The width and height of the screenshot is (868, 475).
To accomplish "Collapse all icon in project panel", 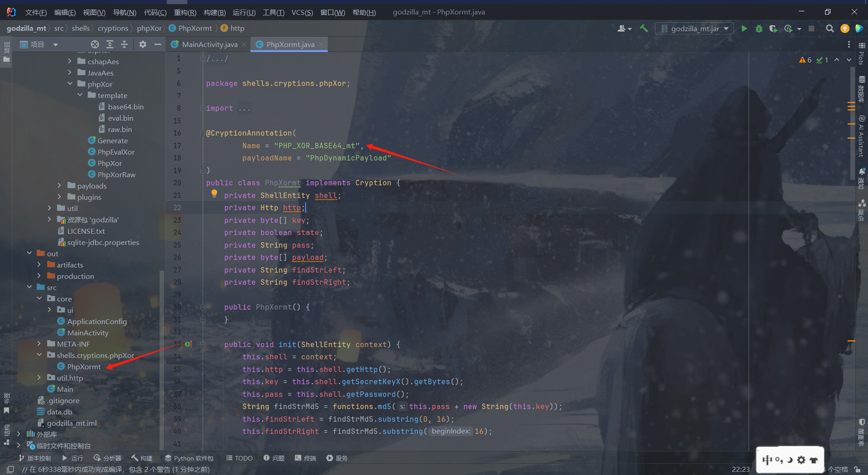I will click(x=124, y=44).
